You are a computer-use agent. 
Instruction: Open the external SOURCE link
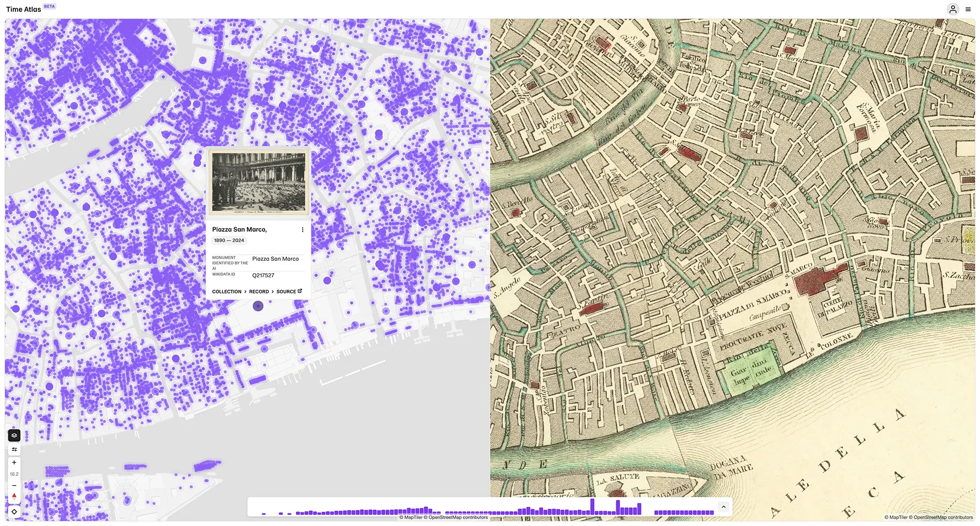[x=289, y=292]
